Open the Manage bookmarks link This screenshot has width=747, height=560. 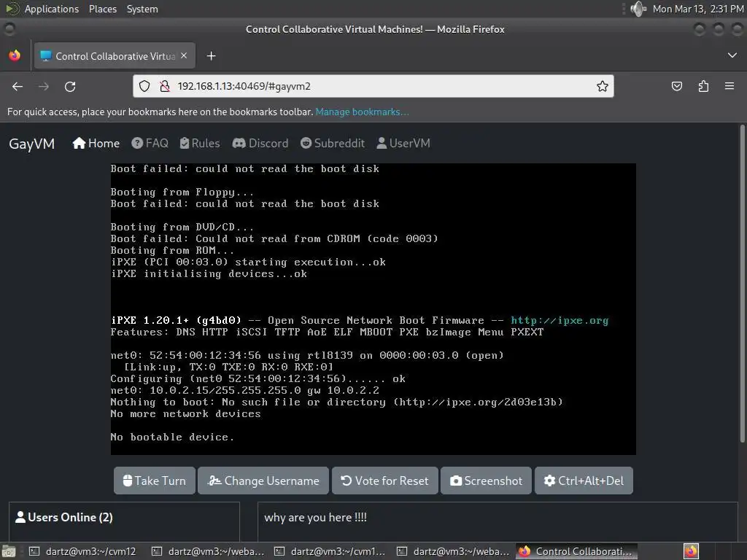pos(362,112)
